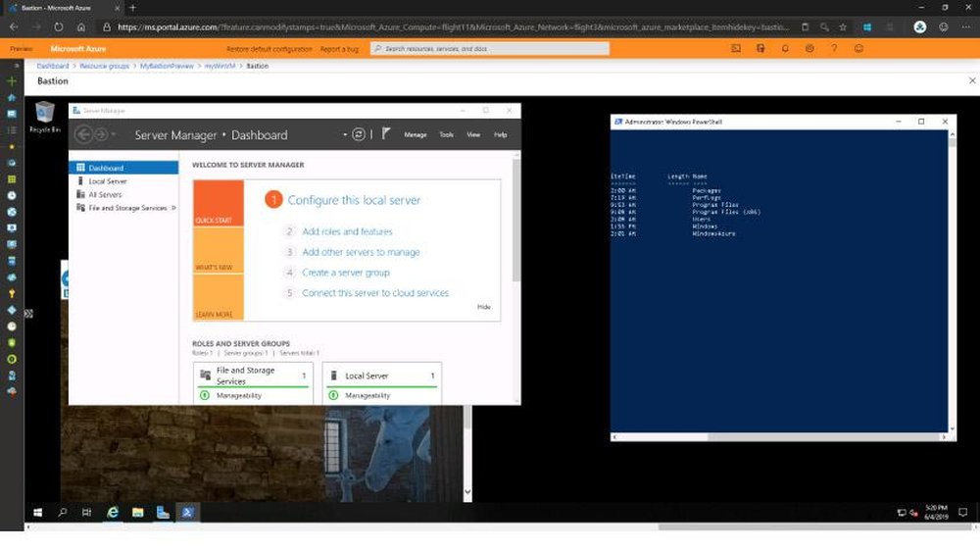
Task: Hide the welcome tile
Action: coord(484,307)
